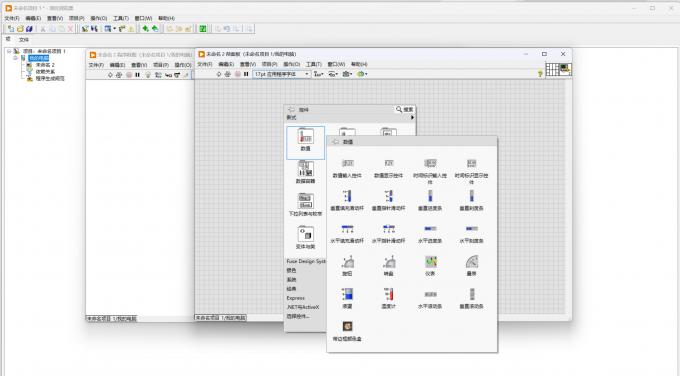Collapse the project root tree node

(x=9, y=51)
